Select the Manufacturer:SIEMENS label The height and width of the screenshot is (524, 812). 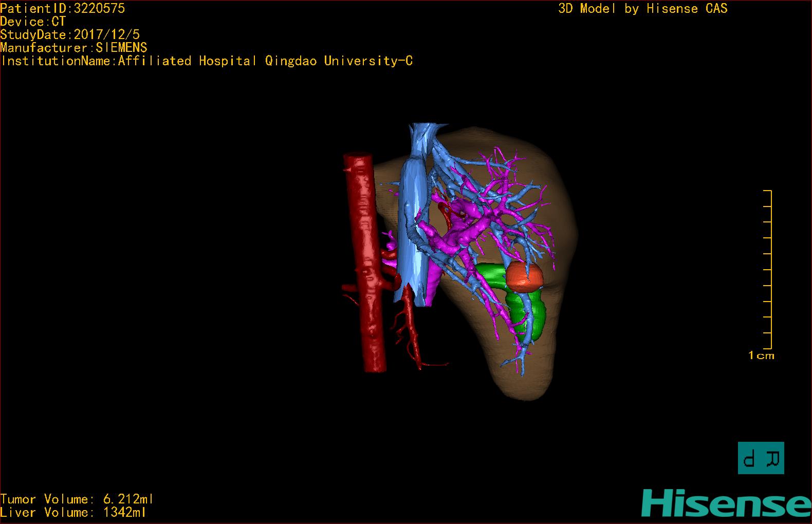[x=73, y=48]
